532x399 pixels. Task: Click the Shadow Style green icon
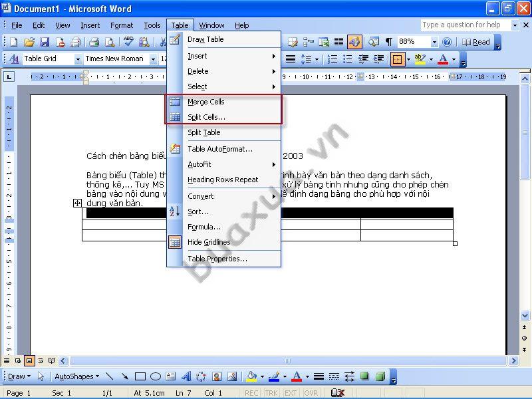pos(364,376)
